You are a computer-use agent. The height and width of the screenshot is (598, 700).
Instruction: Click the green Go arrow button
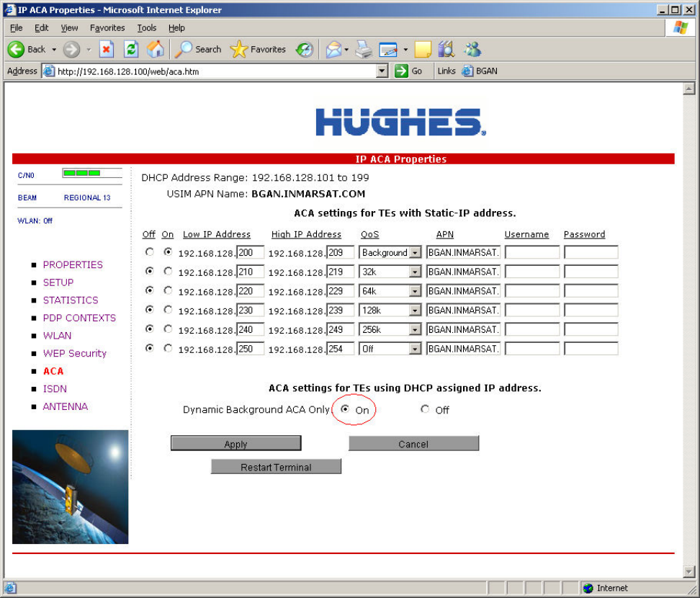tap(401, 71)
